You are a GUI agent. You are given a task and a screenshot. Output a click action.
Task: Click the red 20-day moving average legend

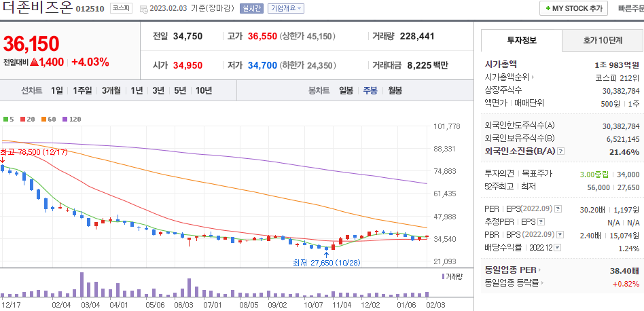pos(27,120)
